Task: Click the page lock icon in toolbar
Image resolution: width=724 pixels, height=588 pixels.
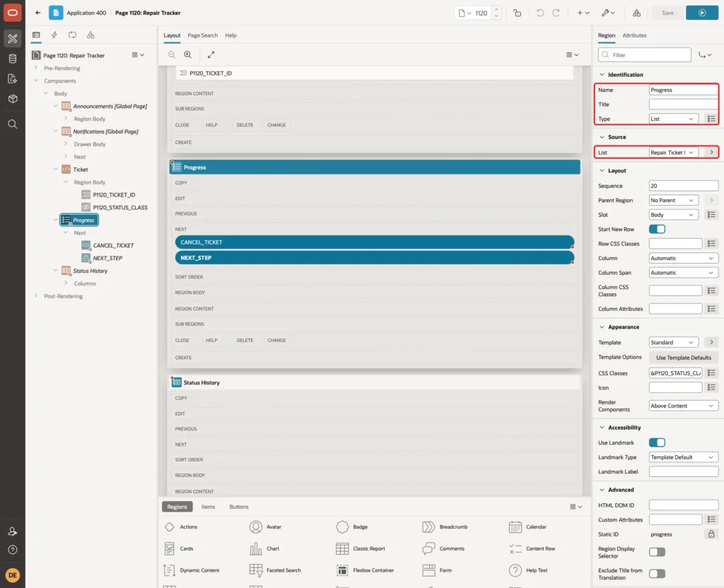Action: click(x=517, y=13)
